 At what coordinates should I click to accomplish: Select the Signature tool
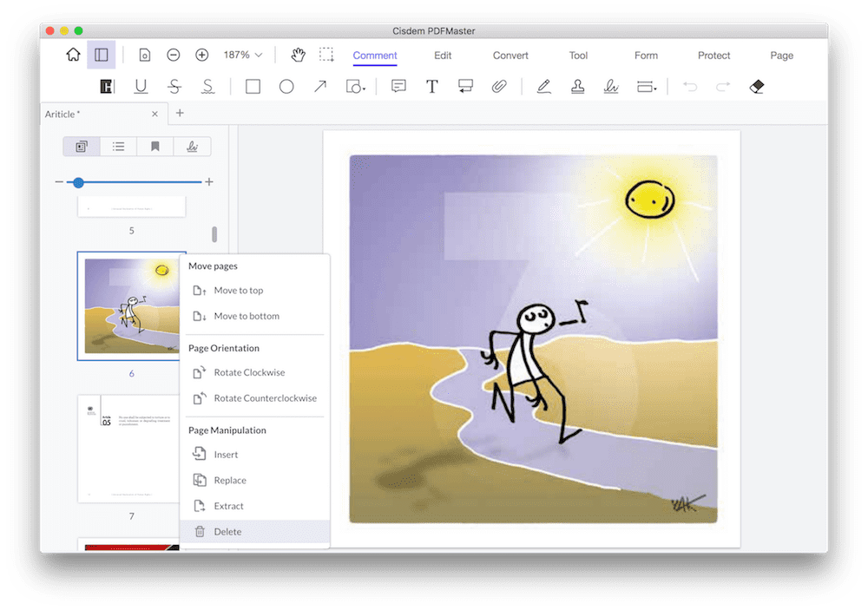tap(611, 87)
